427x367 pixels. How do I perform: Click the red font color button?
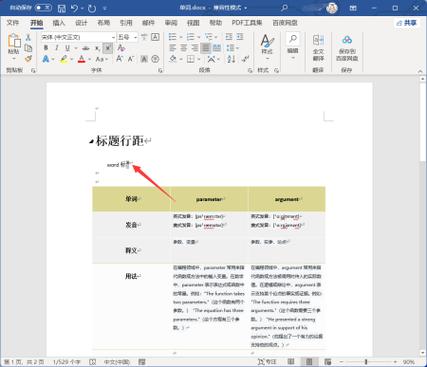pos(82,59)
